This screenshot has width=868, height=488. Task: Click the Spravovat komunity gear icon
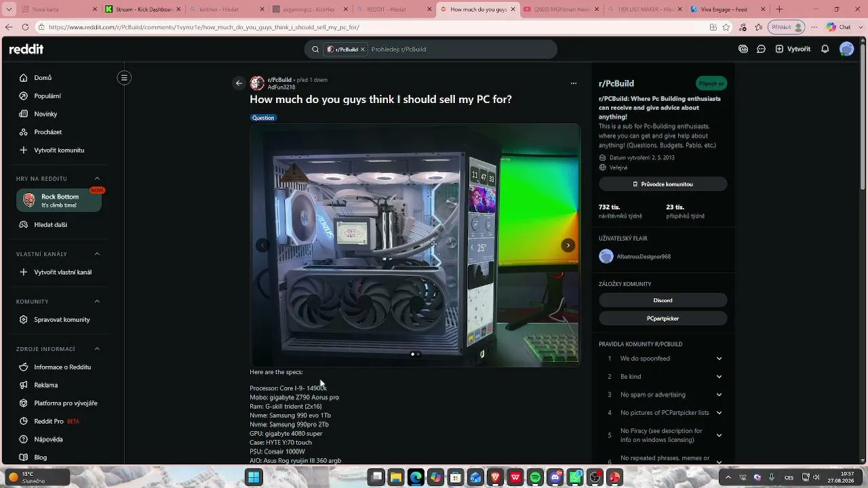(x=24, y=319)
